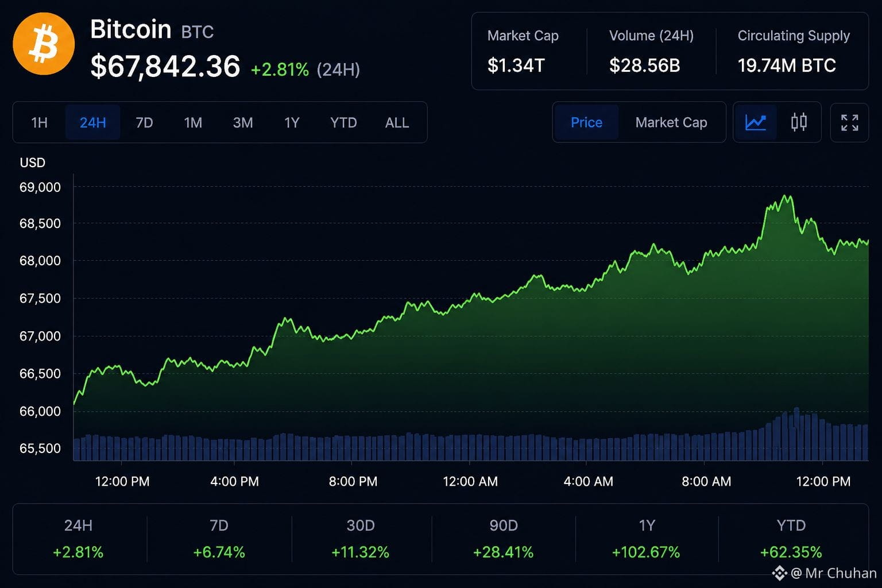Click the 4:00 PM x-axis time label
882x588 pixels.
click(x=234, y=482)
